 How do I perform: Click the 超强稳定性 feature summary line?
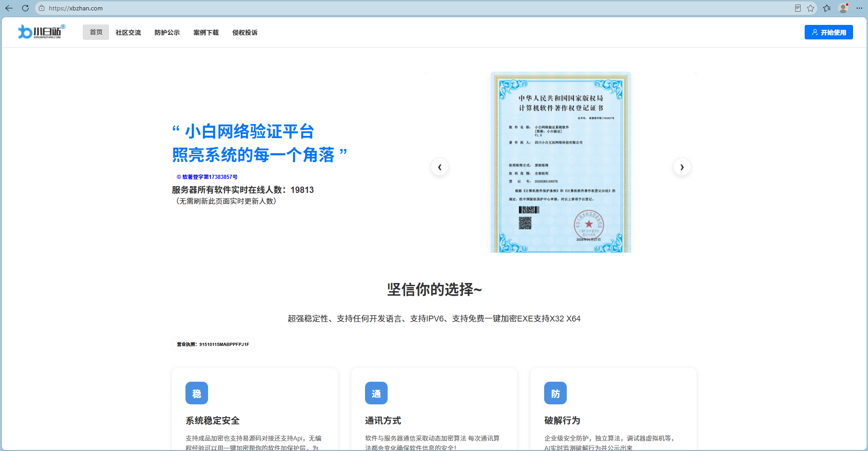coord(434,319)
